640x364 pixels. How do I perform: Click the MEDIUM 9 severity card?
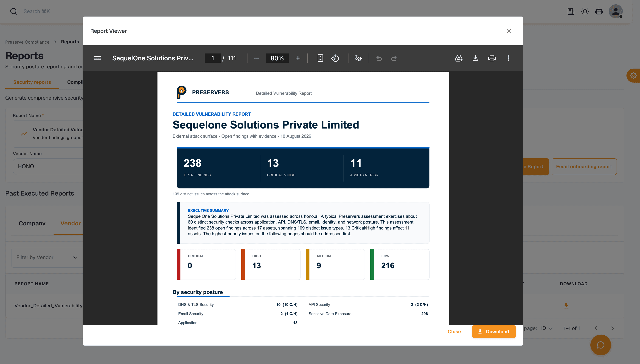335,264
